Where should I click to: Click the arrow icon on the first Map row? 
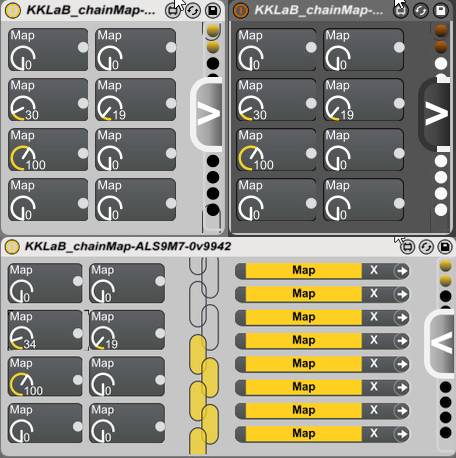(401, 271)
